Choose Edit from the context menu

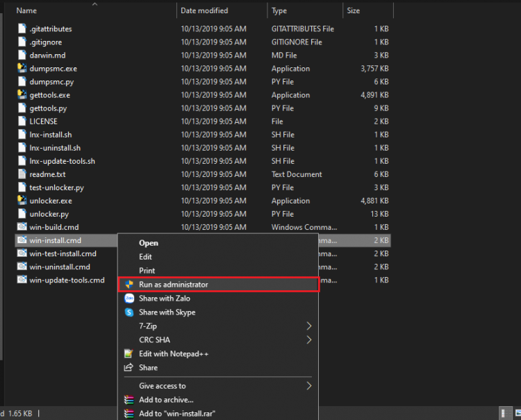pyautogui.click(x=146, y=257)
